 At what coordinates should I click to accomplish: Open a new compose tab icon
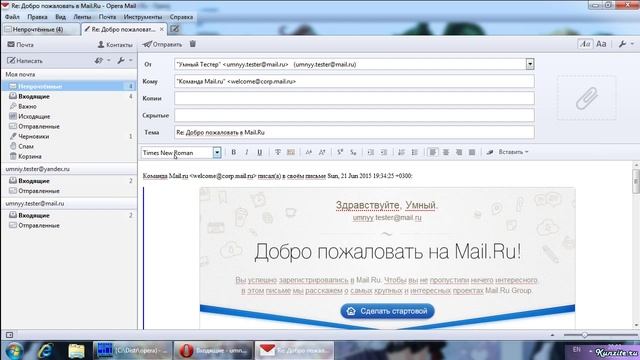click(175, 29)
